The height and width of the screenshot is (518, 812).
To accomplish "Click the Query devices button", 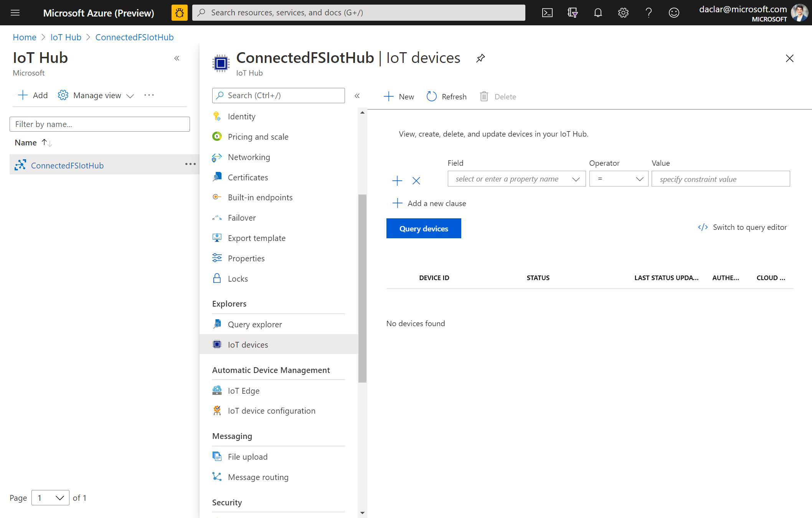I will [423, 229].
